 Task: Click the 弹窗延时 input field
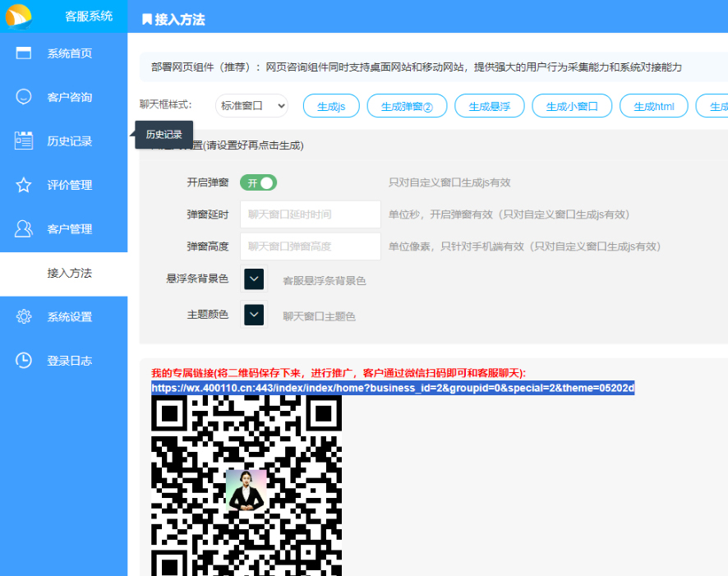point(310,214)
